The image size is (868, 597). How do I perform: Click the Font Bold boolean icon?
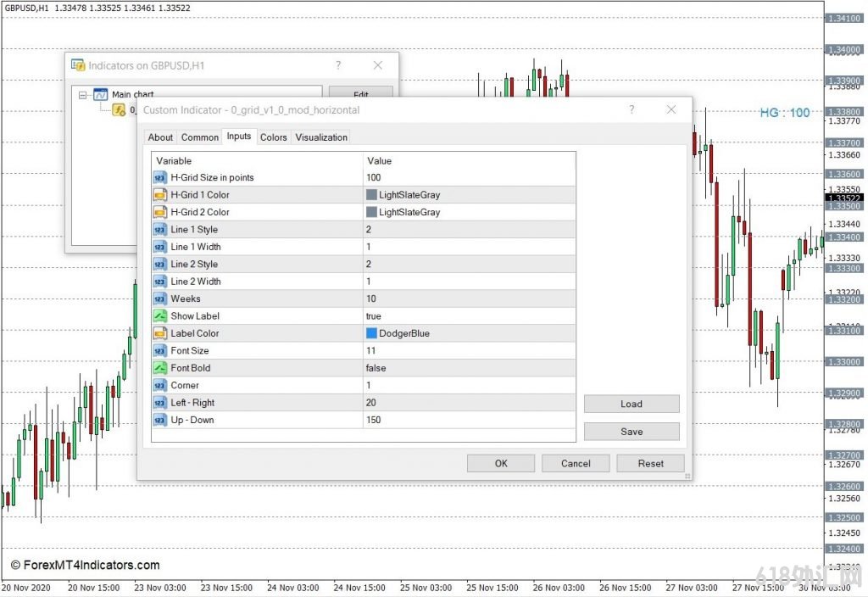tap(160, 368)
